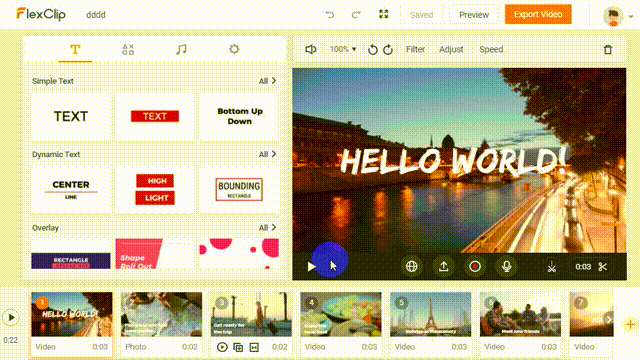Select storyboard clip 1 Hello World
Screen dimensions: 640x360
pos(71,314)
